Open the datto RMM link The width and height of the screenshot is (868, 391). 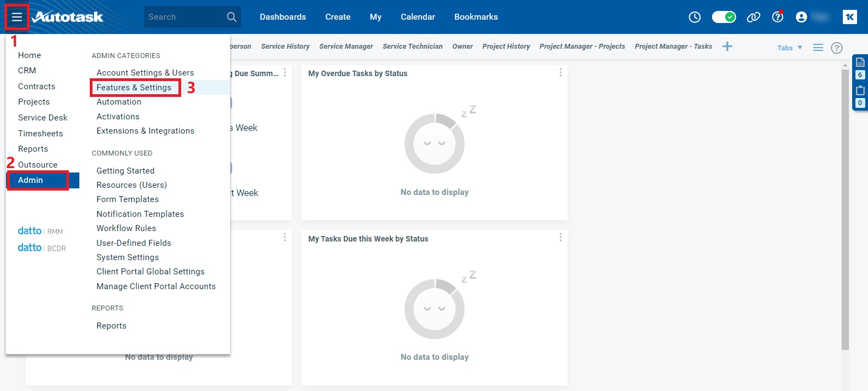(x=40, y=231)
